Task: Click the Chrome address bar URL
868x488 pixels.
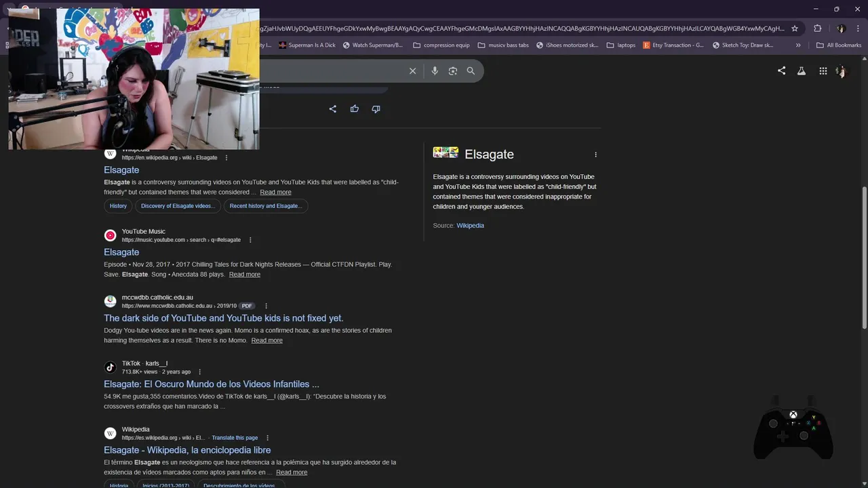Action: point(522,28)
